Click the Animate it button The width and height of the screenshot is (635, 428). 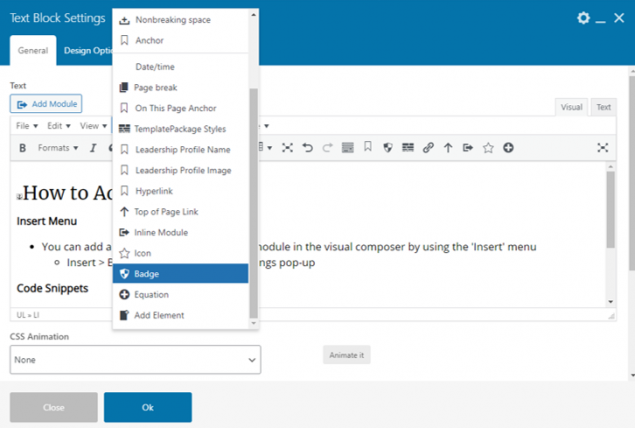(347, 354)
